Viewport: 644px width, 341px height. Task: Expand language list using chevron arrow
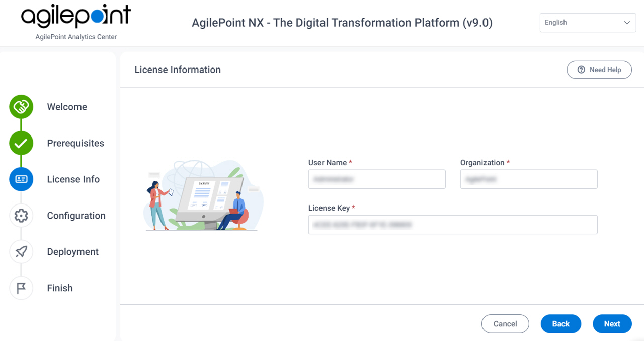coord(627,23)
